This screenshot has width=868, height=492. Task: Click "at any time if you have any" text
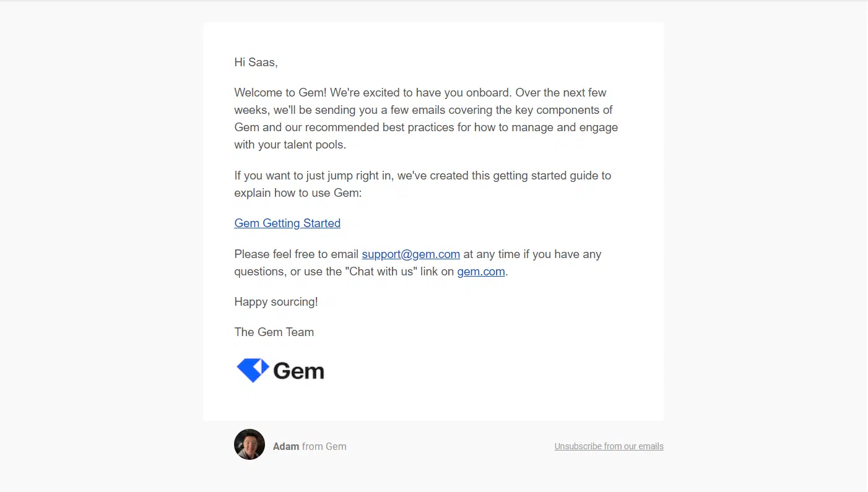point(532,254)
